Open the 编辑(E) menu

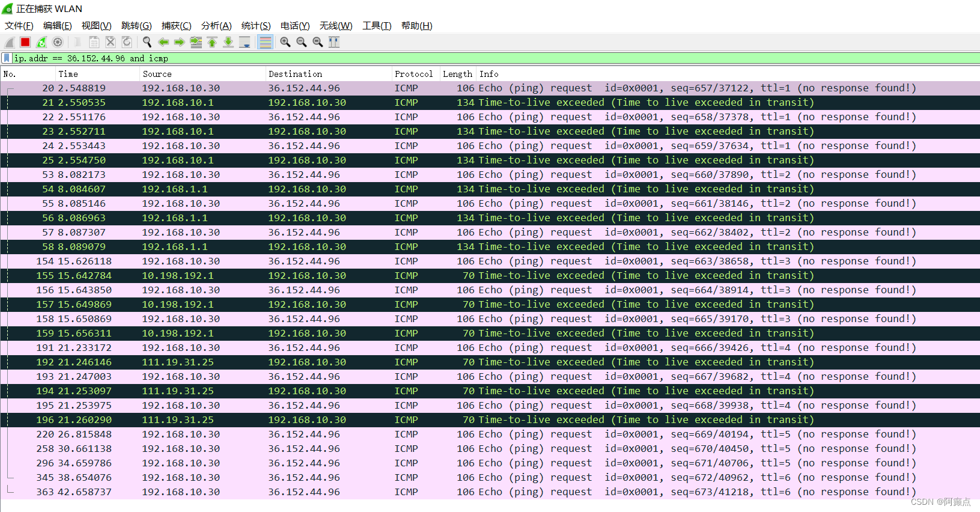pyautogui.click(x=58, y=26)
